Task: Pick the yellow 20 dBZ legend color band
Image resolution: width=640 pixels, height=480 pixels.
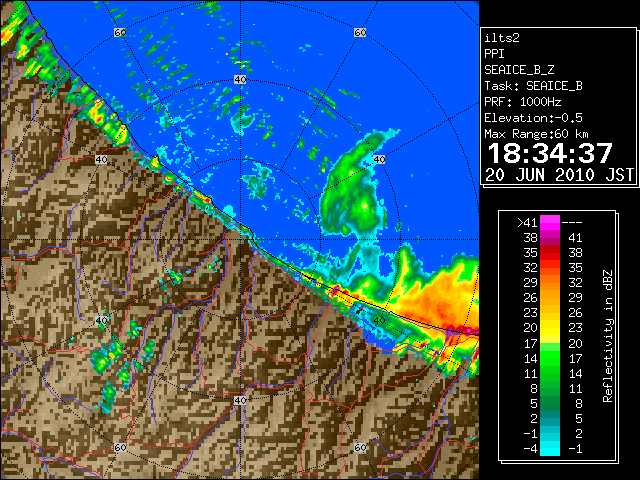Action: tap(550, 328)
